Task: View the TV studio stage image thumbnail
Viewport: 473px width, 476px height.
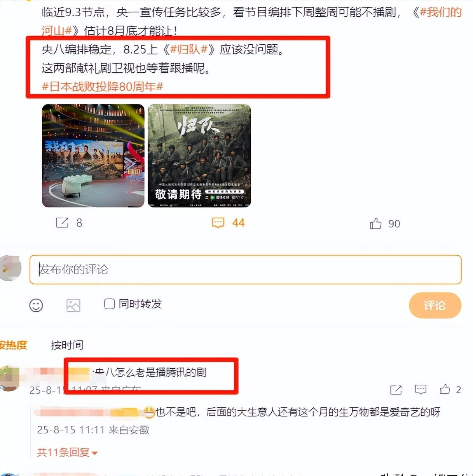Action: pyautogui.click(x=93, y=156)
